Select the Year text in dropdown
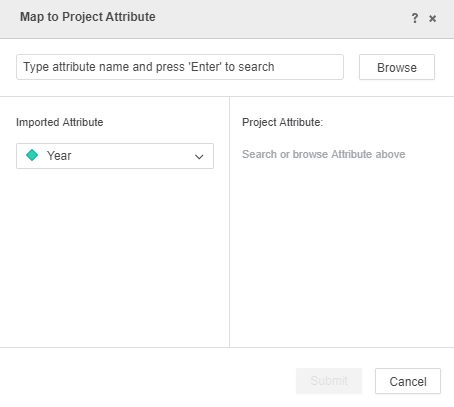 [59, 156]
